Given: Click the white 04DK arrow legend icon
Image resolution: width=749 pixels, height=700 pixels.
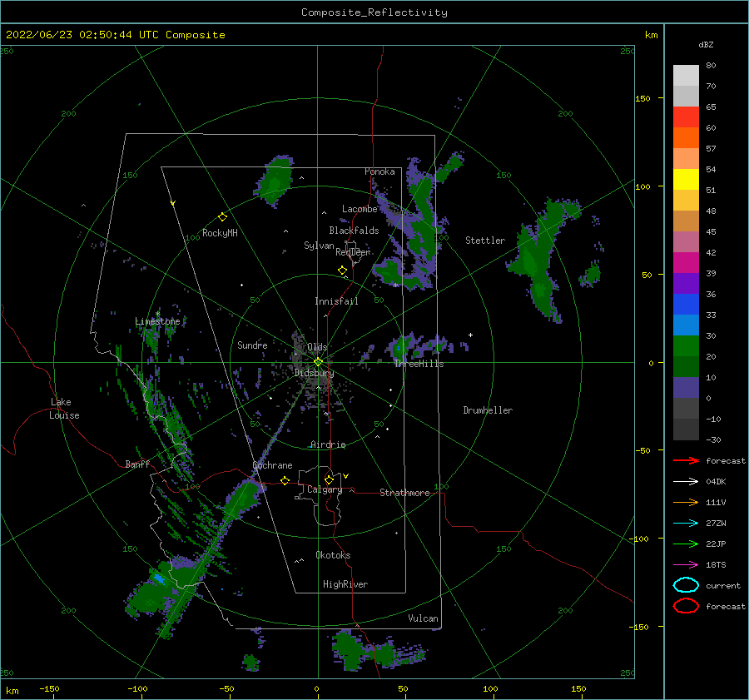Looking at the screenshot, I should point(686,481).
